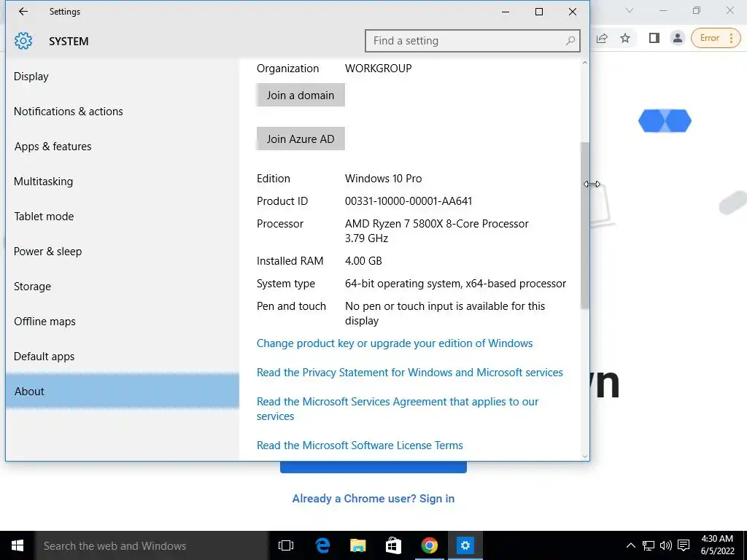This screenshot has height=560, width=747.
Task: Open Power & sleep settings
Action: [47, 252]
